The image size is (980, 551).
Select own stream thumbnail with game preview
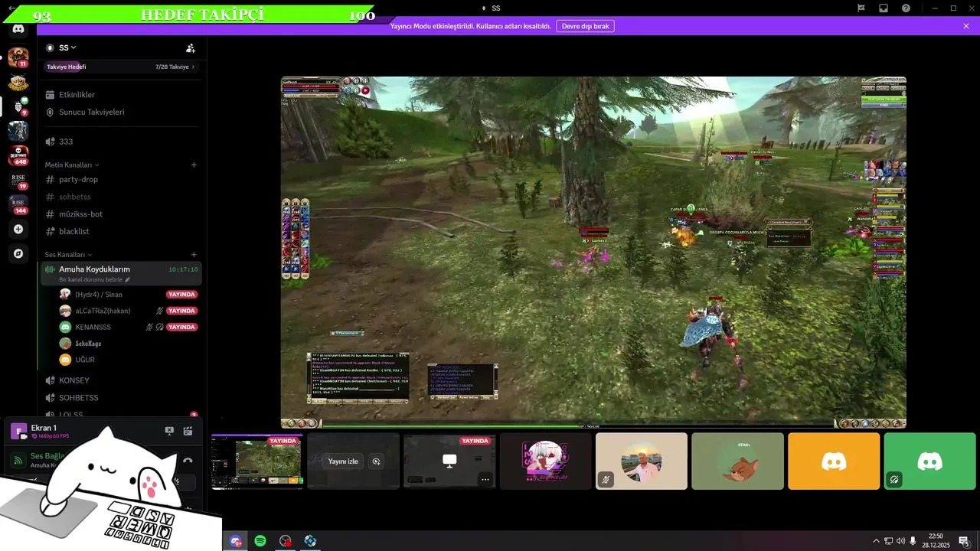pyautogui.click(x=257, y=461)
